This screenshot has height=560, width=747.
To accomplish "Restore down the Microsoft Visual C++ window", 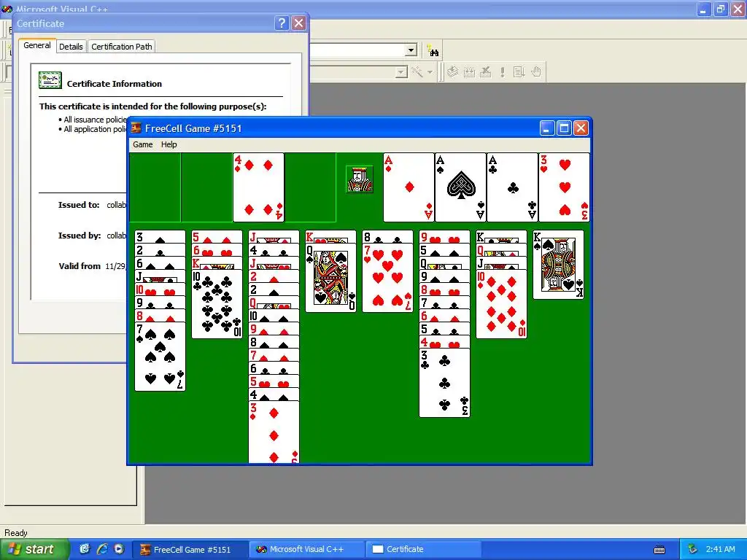I will [721, 9].
